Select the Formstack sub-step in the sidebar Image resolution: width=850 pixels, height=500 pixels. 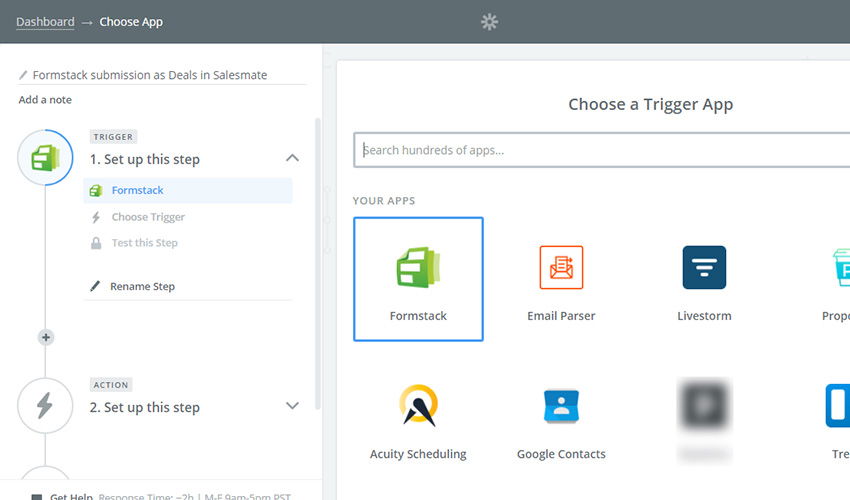point(188,190)
